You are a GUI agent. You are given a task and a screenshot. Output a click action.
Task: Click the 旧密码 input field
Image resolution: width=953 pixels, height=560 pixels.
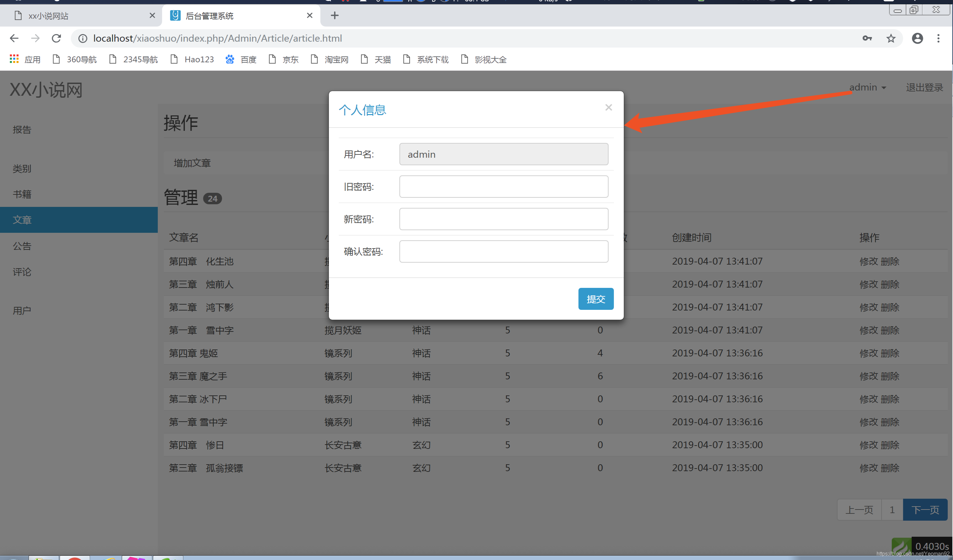(504, 187)
